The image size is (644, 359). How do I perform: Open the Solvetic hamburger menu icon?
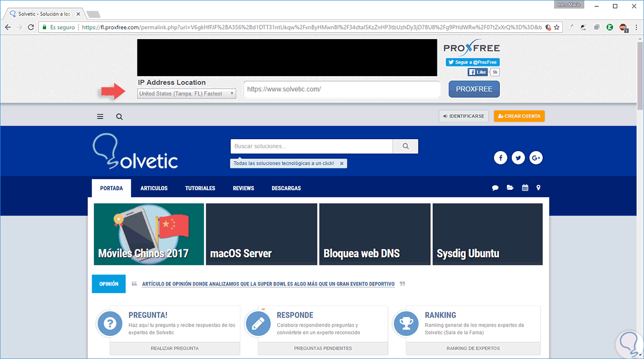pos(100,116)
